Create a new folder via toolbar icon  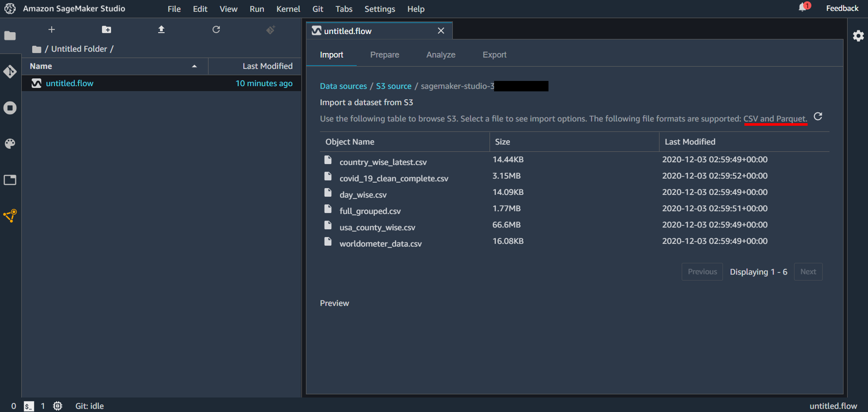pos(106,30)
